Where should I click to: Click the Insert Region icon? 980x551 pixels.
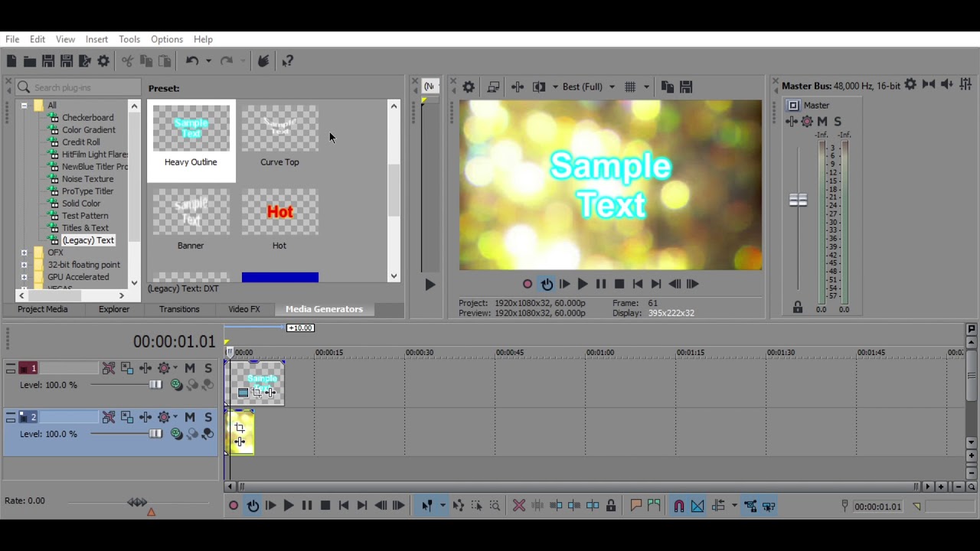pyautogui.click(x=654, y=506)
